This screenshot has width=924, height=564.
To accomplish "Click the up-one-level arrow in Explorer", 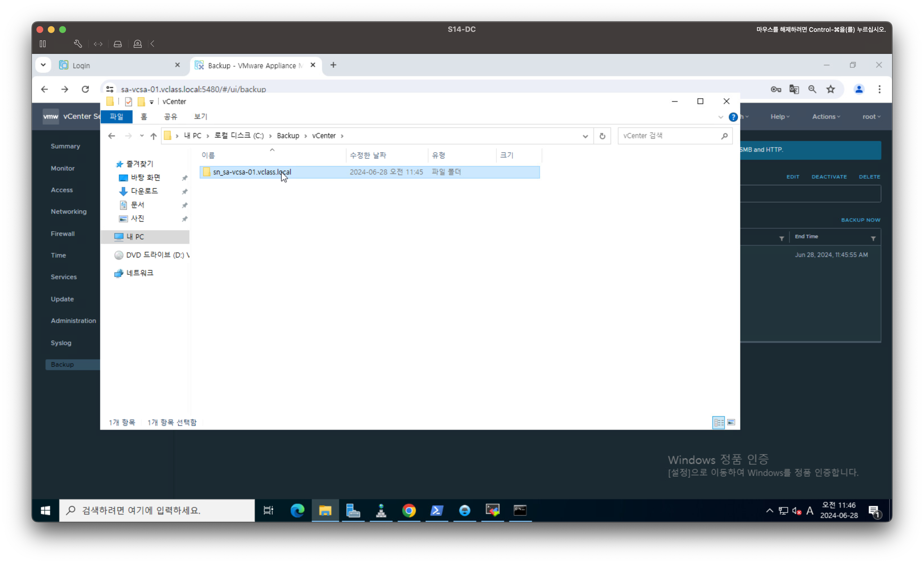I will [153, 136].
